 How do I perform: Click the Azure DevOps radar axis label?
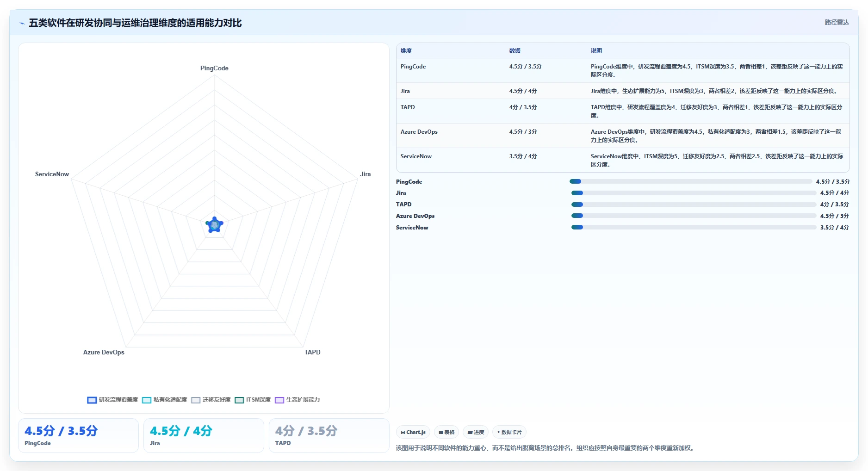point(104,352)
